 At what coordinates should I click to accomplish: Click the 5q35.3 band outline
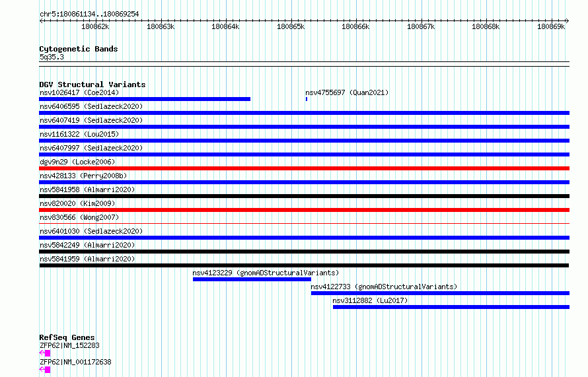(x=304, y=64)
